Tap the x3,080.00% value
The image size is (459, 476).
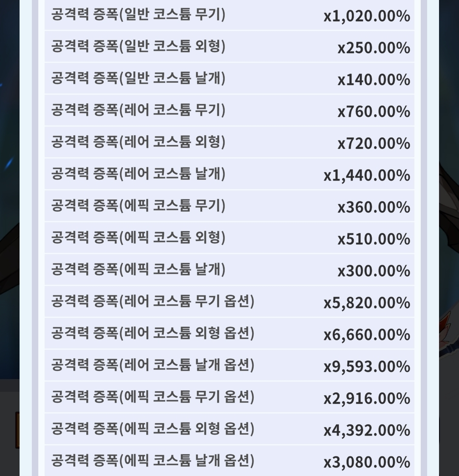pos(367,462)
